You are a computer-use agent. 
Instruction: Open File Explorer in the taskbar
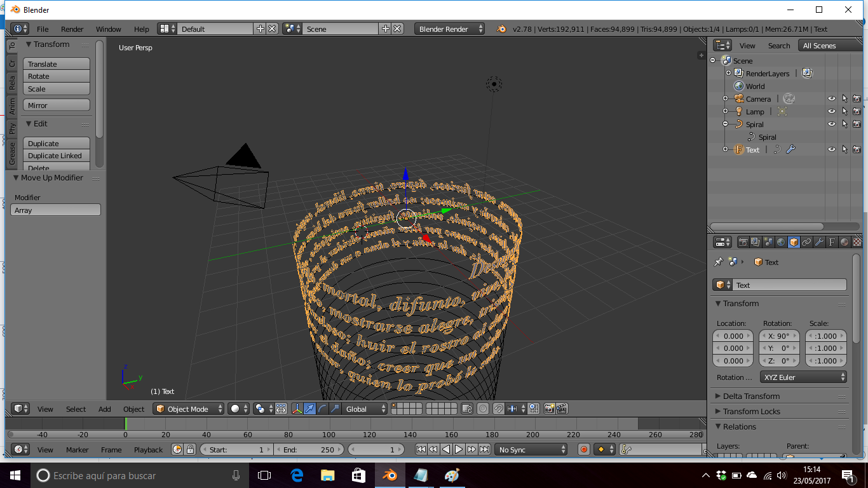(328, 475)
